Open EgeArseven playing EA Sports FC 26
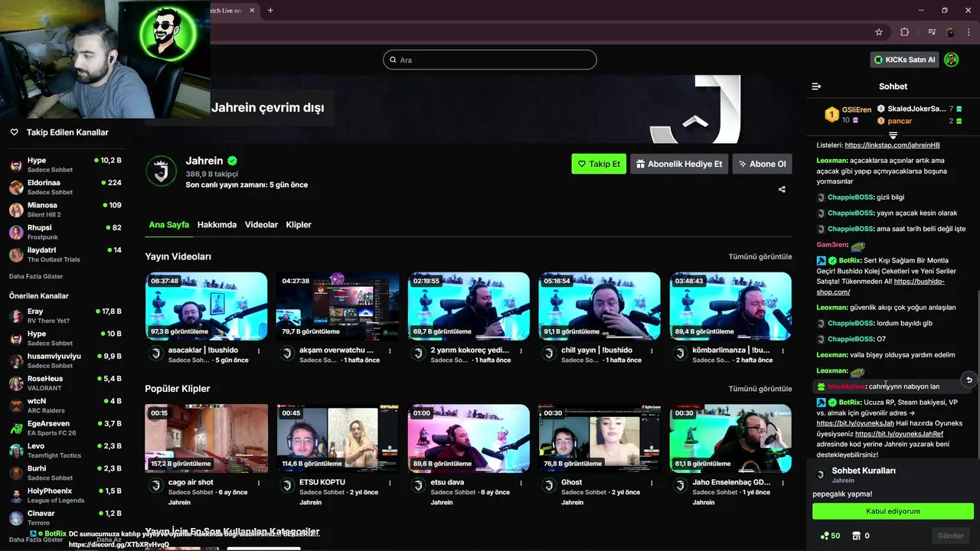The height and width of the screenshot is (551, 980). [x=65, y=428]
